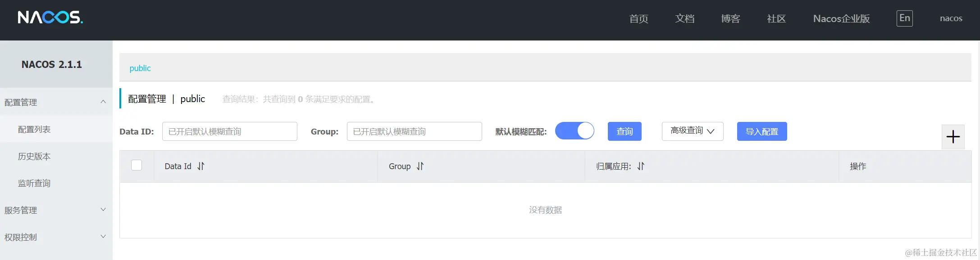Click the Nacos logo
This screenshot has width=980, height=260.
click(50, 18)
